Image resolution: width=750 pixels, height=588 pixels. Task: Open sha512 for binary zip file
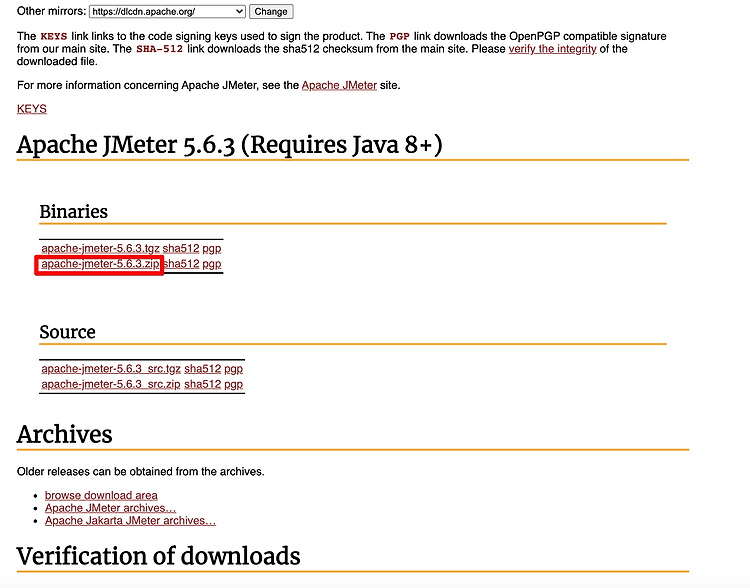182,264
